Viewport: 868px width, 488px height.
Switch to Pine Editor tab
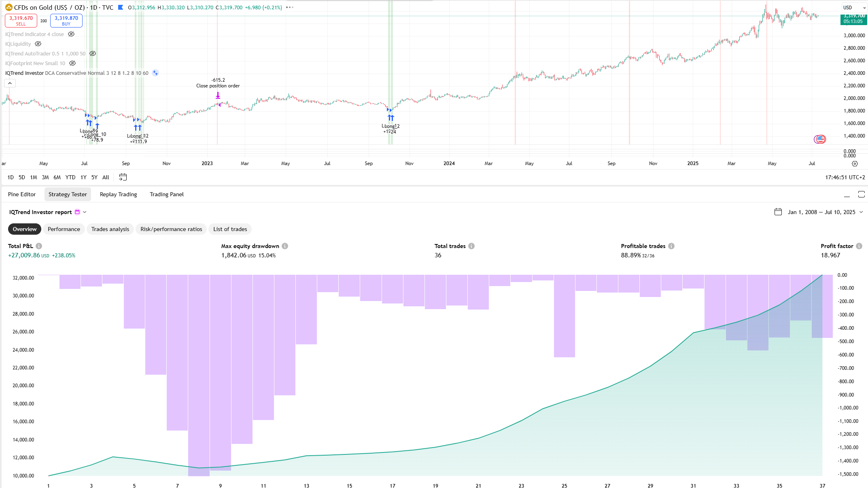pos(22,194)
